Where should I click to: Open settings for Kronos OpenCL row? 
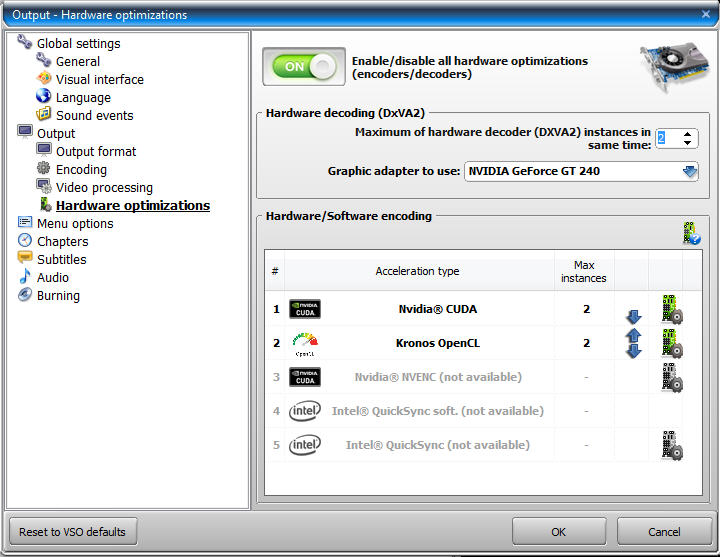pyautogui.click(x=672, y=343)
